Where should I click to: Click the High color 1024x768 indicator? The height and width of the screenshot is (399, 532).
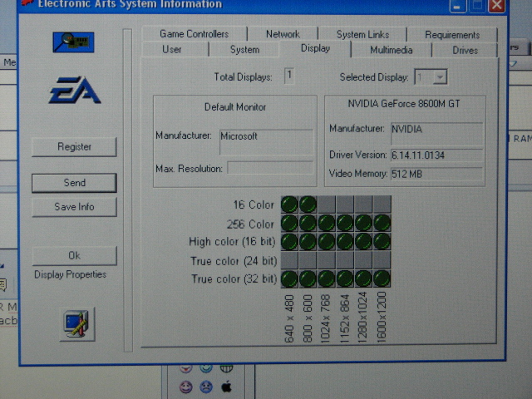point(327,242)
